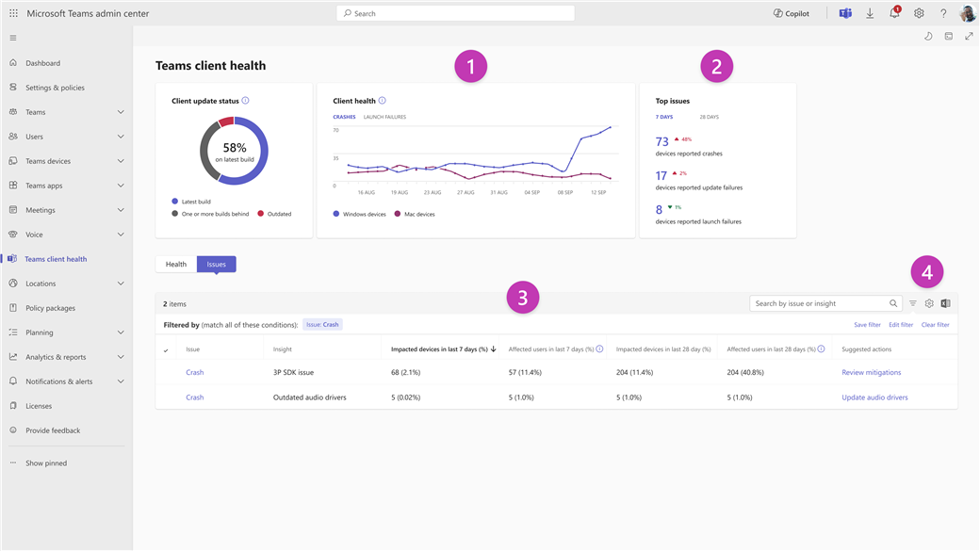Expand the Teams sidebar section

coord(121,112)
